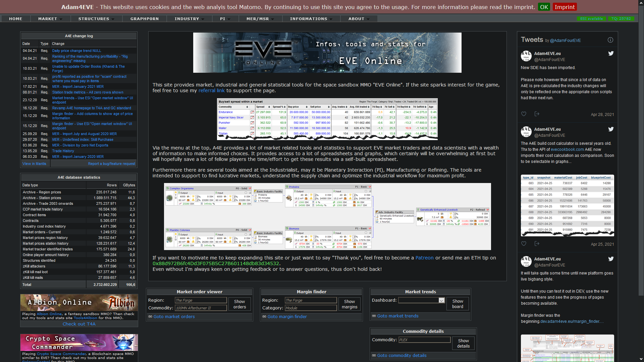
Task: Click the Crypto Space Commander banner
Action: tap(79, 343)
